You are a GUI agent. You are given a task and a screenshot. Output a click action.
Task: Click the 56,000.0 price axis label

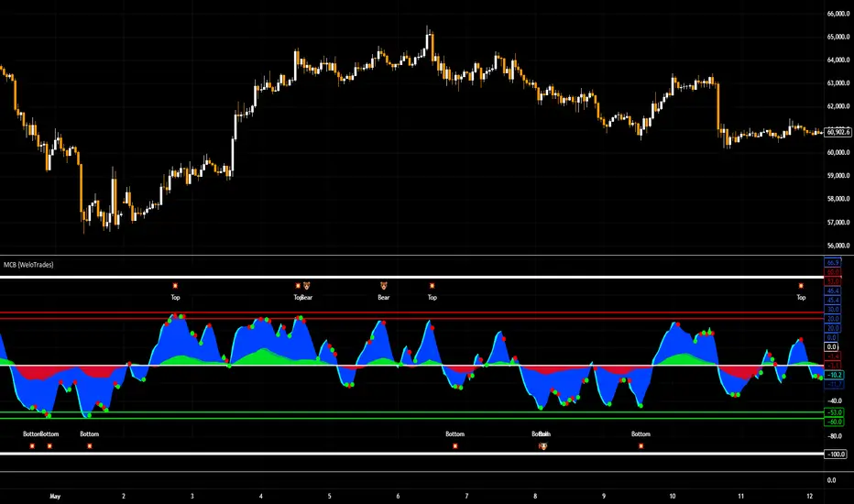click(838, 246)
